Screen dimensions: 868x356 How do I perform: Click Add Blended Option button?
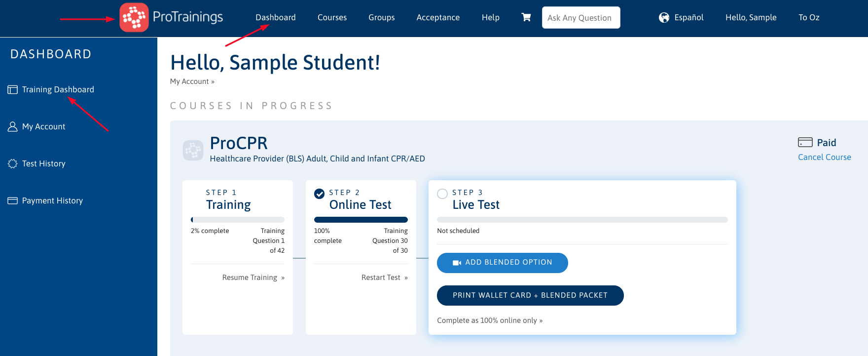(503, 263)
